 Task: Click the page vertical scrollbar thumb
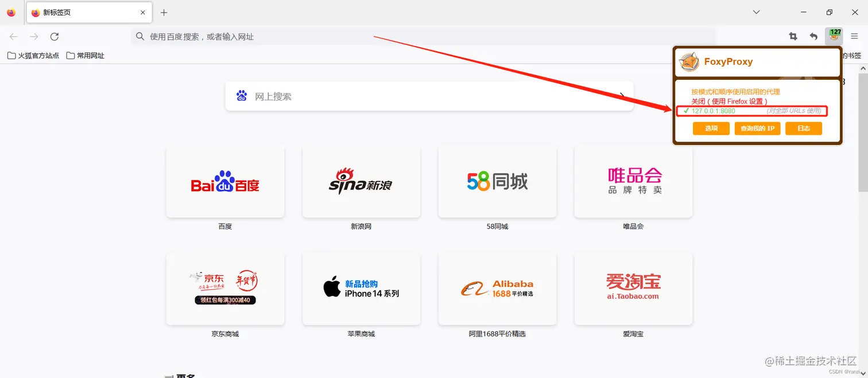[863, 133]
